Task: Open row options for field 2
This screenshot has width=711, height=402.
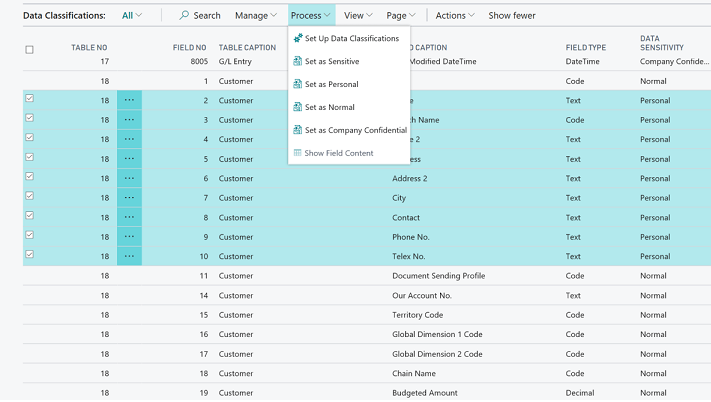Action: [x=129, y=100]
